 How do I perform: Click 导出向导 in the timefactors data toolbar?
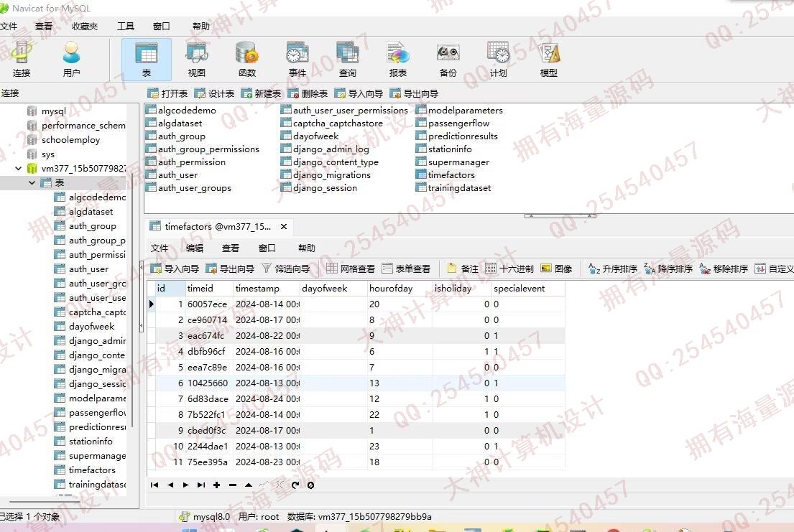point(230,269)
